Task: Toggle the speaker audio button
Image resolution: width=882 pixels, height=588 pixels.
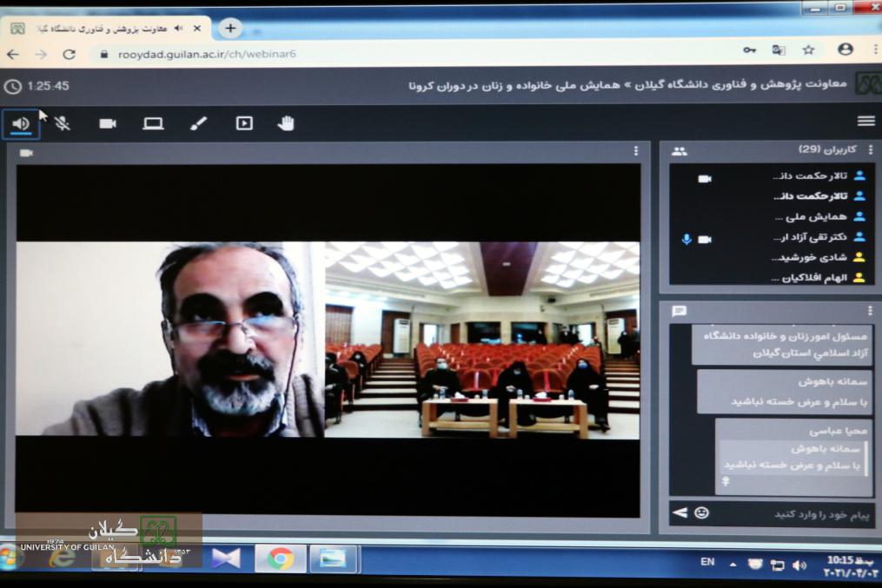Action: click(21, 123)
